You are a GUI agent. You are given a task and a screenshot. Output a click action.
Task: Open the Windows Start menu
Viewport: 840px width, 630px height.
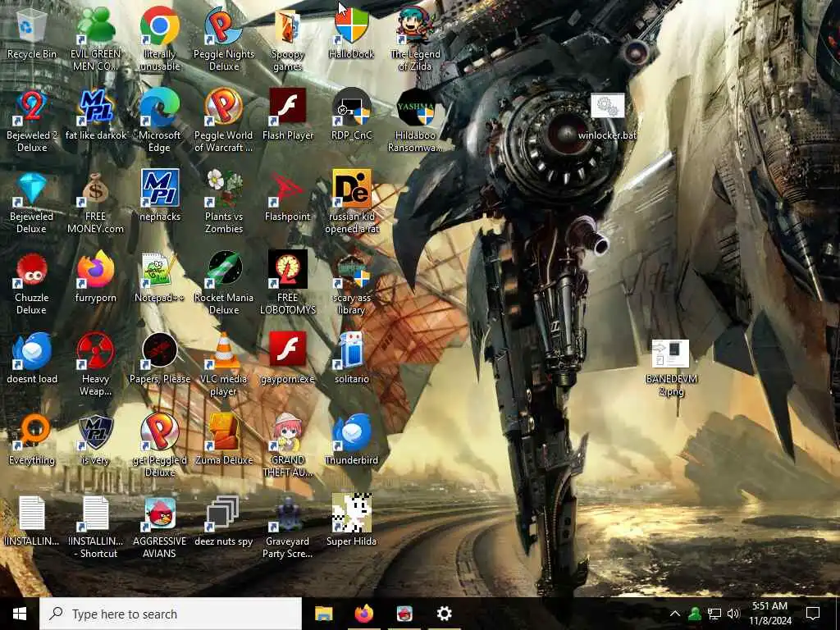pos(20,614)
